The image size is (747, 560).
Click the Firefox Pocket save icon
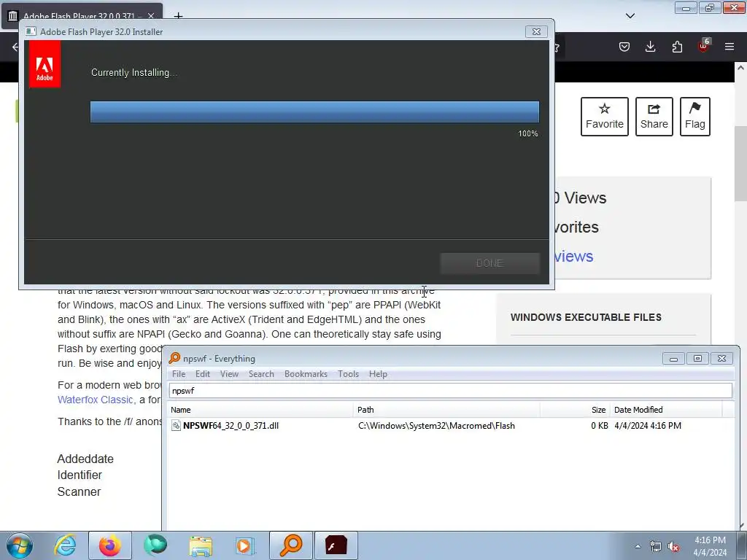pyautogui.click(x=624, y=47)
